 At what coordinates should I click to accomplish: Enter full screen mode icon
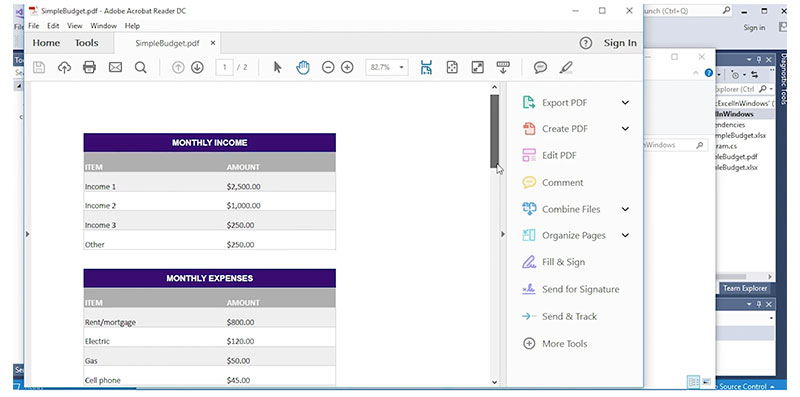(478, 67)
